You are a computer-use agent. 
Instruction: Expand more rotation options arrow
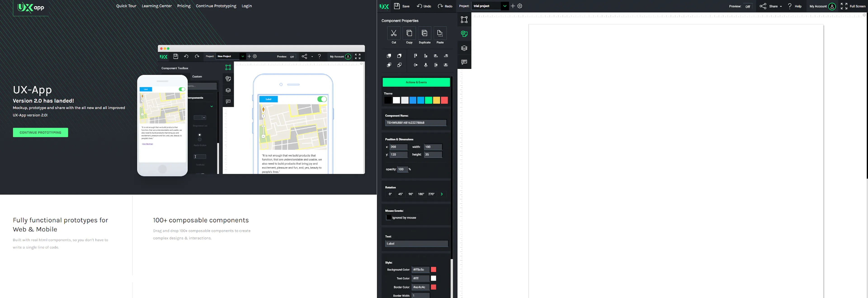coord(441,194)
